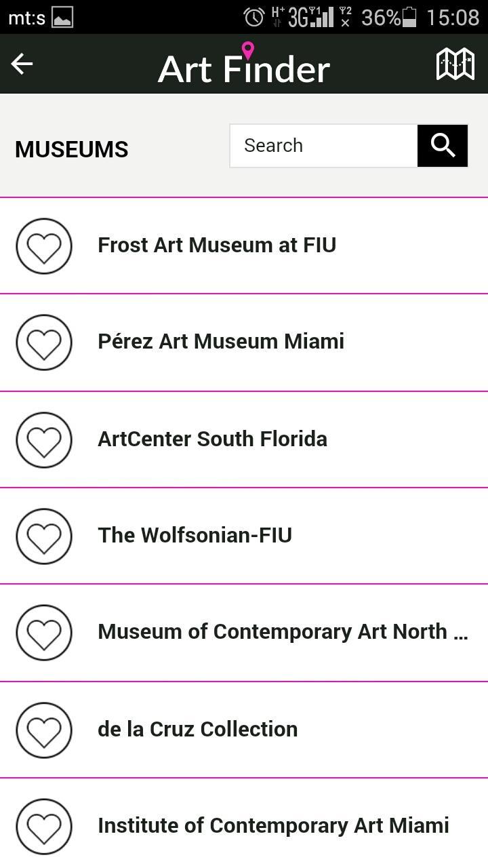Image resolution: width=488 pixels, height=868 pixels.
Task: Open The Wolfsonian-FIU listing
Action: pyautogui.click(x=244, y=536)
